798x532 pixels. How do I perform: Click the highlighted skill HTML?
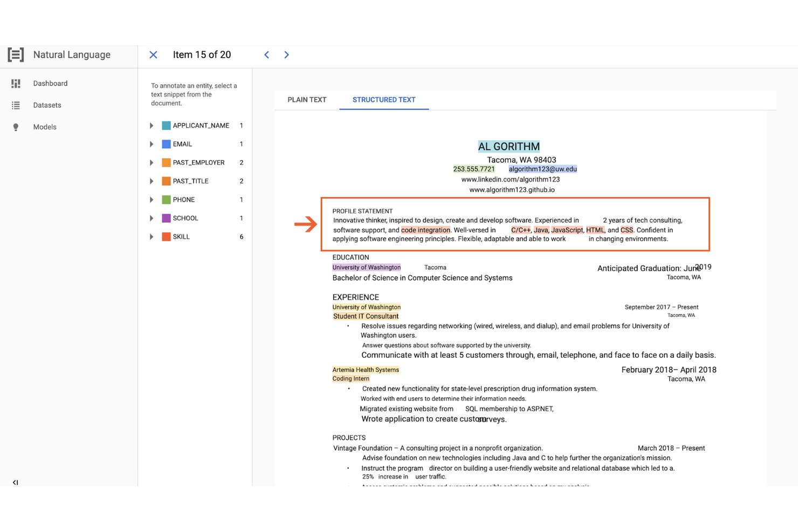[595, 230]
